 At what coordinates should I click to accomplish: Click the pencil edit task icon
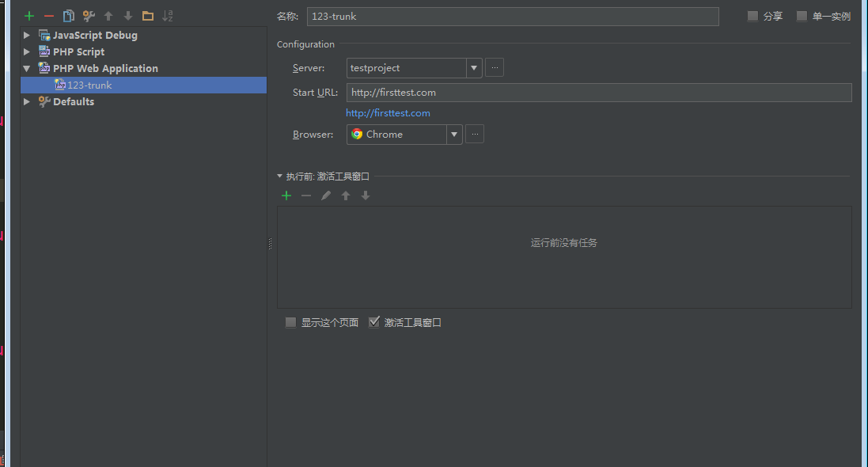point(326,196)
